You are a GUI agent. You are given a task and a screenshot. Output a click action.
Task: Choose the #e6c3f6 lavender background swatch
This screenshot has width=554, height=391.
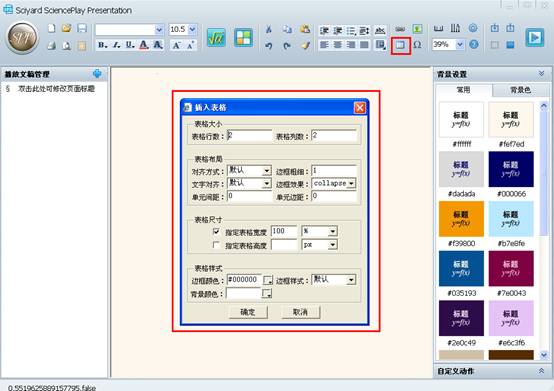511,318
